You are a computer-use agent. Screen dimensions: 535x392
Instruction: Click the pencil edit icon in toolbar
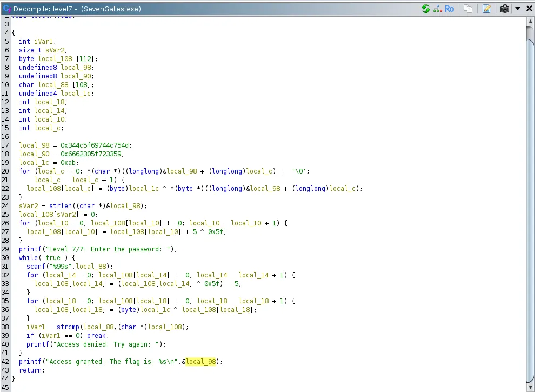click(x=486, y=9)
